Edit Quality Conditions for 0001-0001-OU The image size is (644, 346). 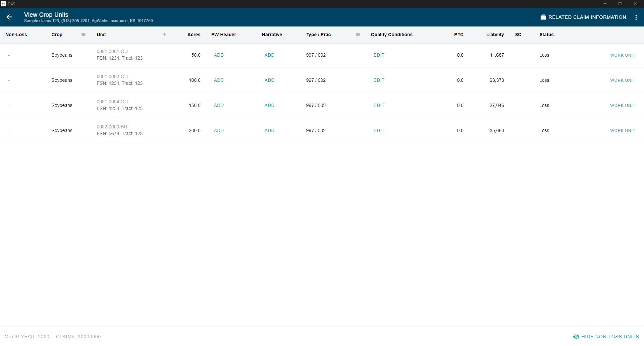pyautogui.click(x=379, y=55)
